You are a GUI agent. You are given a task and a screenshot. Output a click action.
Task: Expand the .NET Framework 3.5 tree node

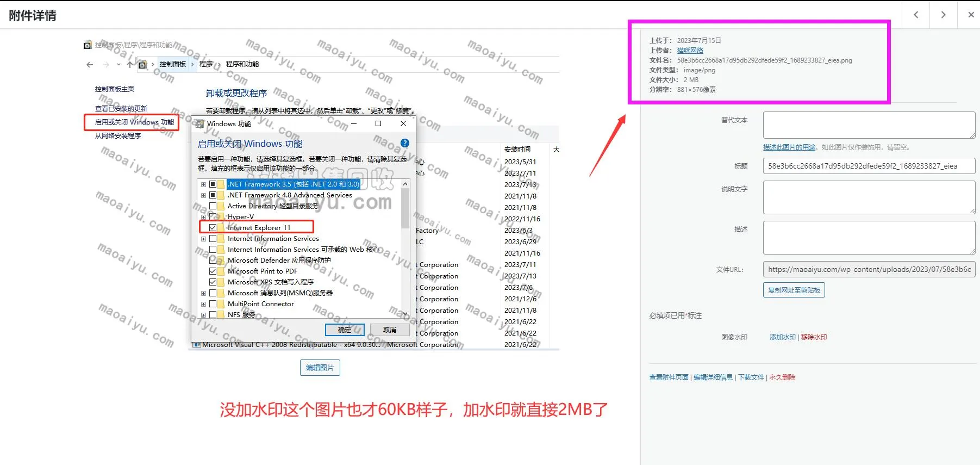(x=203, y=184)
